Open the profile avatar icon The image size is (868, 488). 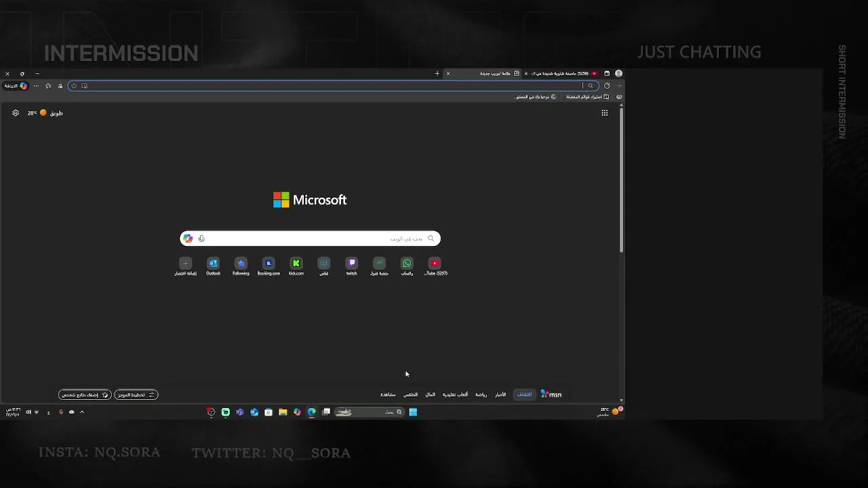tap(618, 73)
